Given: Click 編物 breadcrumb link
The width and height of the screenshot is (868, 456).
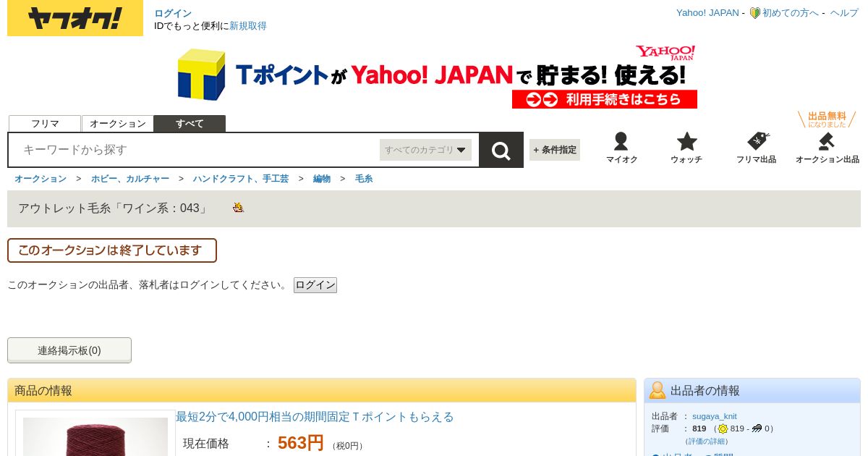Looking at the screenshot, I should [322, 179].
